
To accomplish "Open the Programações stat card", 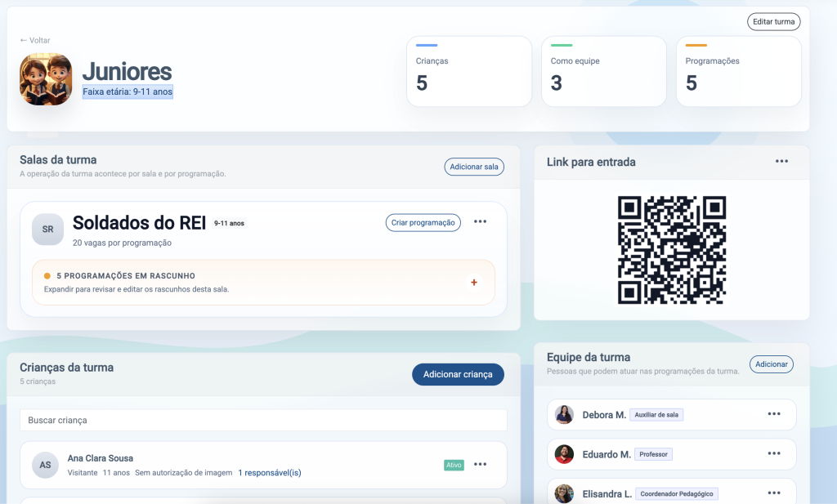I will [x=738, y=72].
